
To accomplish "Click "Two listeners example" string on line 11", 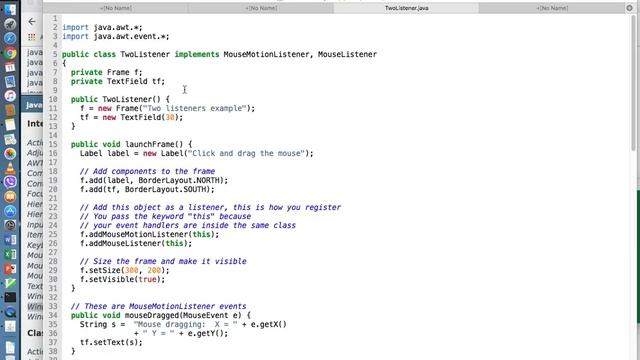I will (x=196, y=108).
